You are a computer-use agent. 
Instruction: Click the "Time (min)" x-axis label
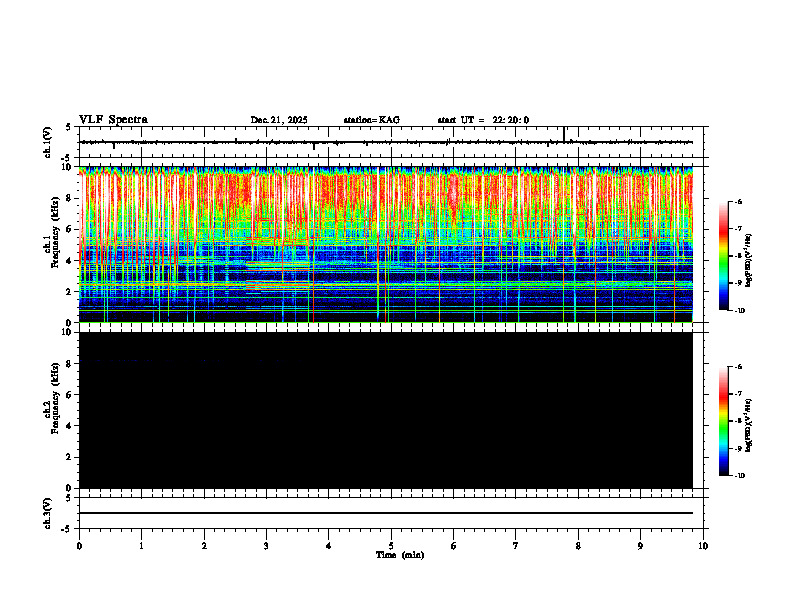tap(400, 555)
